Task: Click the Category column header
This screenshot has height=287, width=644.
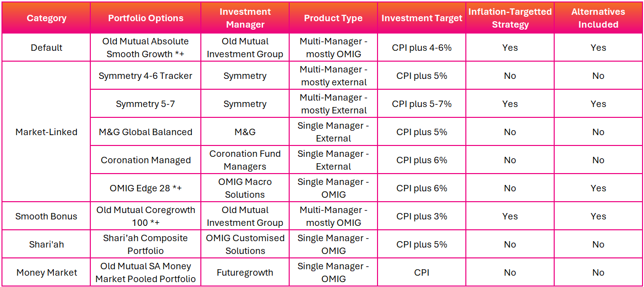Action: pyautogui.click(x=46, y=18)
